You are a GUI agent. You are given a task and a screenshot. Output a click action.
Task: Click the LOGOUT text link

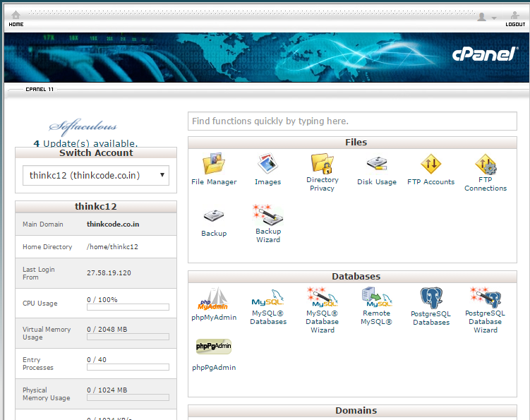click(x=515, y=24)
